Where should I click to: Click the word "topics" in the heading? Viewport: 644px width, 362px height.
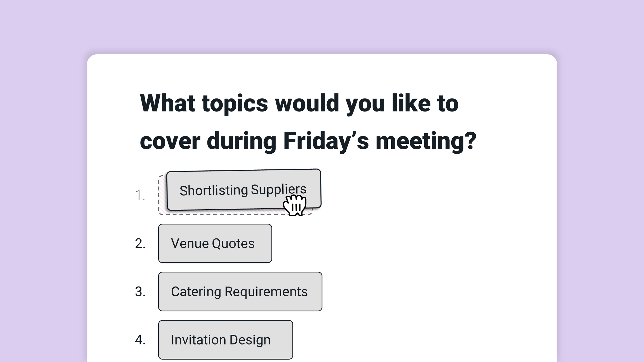pyautogui.click(x=235, y=104)
